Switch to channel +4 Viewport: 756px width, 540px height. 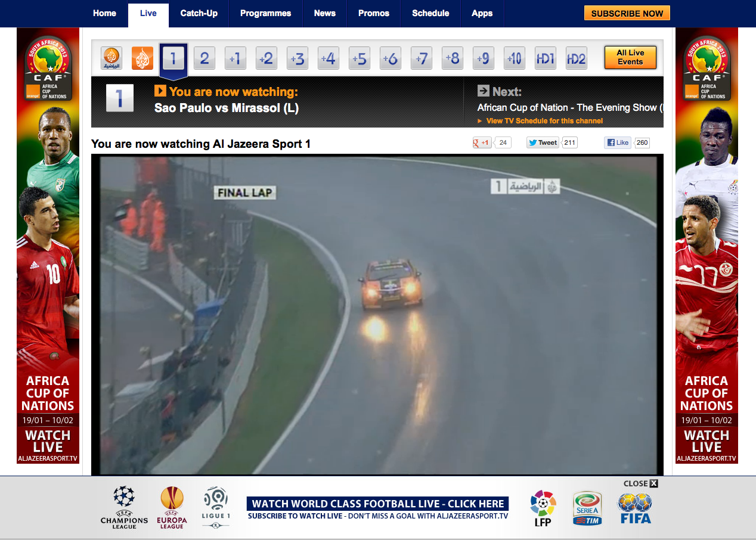tap(329, 58)
